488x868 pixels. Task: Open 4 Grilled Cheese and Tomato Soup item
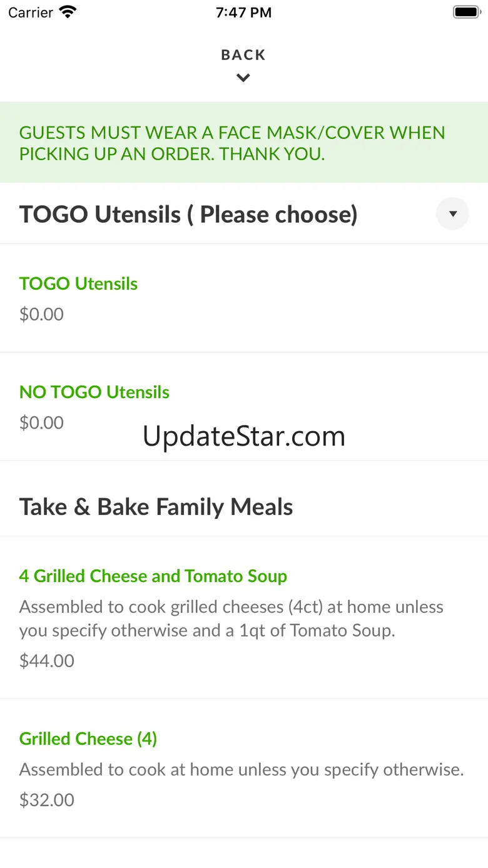(x=153, y=576)
